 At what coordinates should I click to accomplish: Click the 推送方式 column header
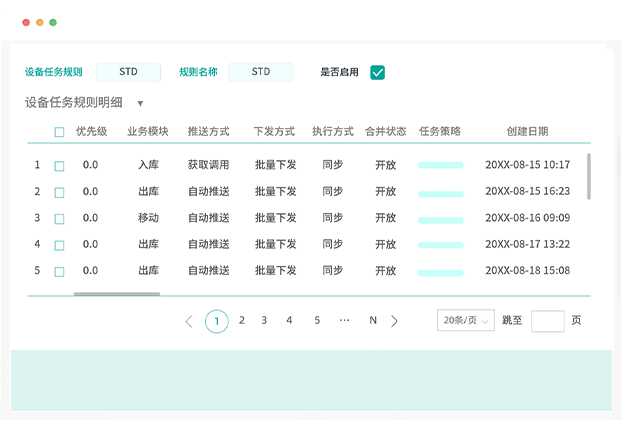208,131
